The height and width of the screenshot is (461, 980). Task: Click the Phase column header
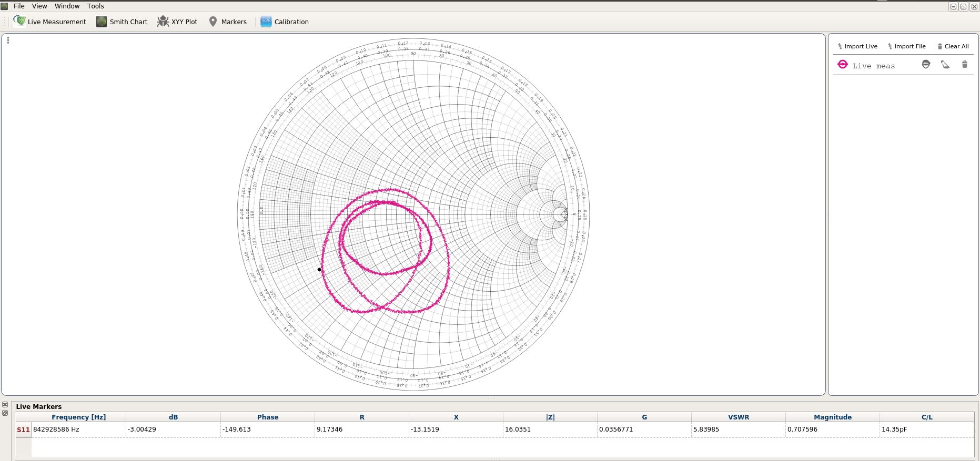268,417
